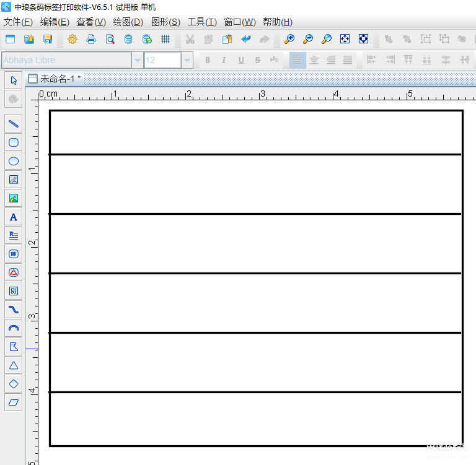The width and height of the screenshot is (476, 465).
Task: Open the 窗口(W) menu
Action: tap(240, 22)
